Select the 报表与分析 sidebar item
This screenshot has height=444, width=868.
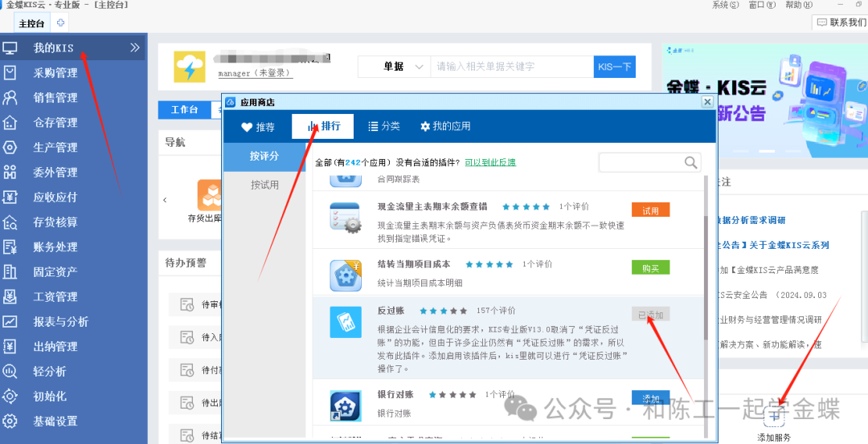(x=60, y=322)
